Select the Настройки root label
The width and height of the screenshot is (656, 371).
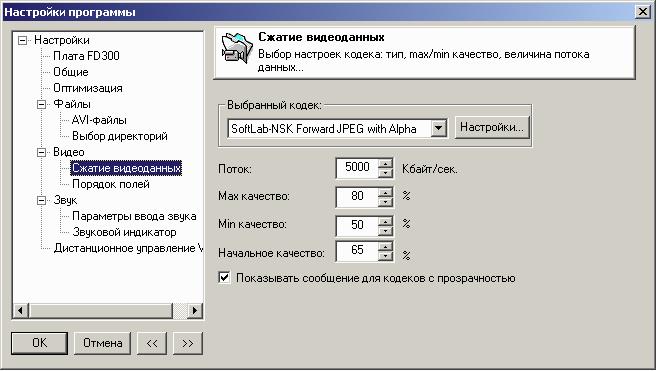pos(62,40)
